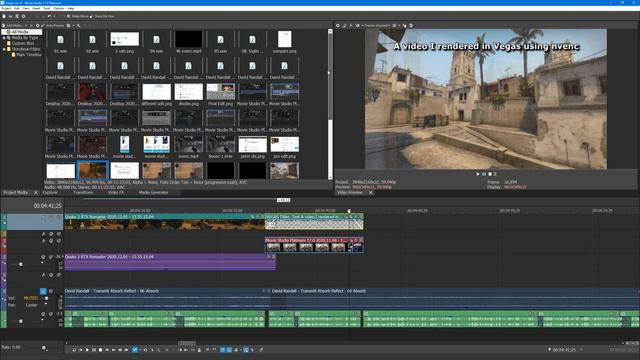Click volume fader on green audio track
Image resolution: width=640 pixels, height=360 pixels.
21,322
